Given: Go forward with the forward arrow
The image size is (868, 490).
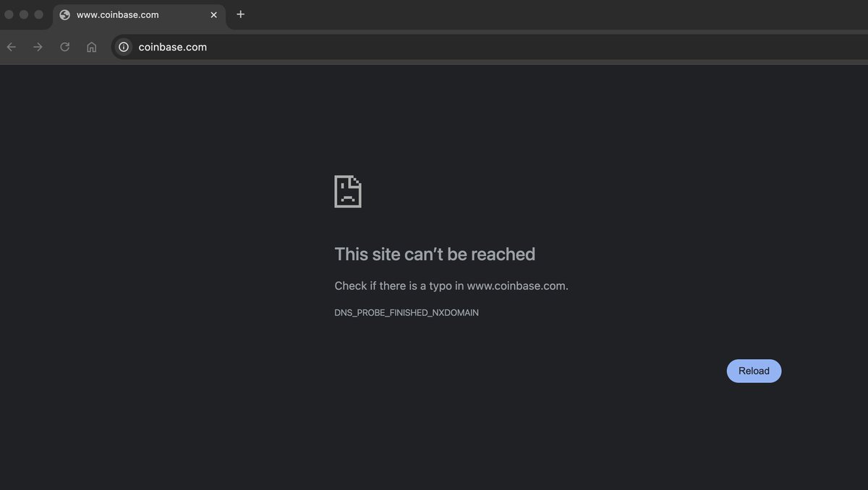Looking at the screenshot, I should (38, 47).
